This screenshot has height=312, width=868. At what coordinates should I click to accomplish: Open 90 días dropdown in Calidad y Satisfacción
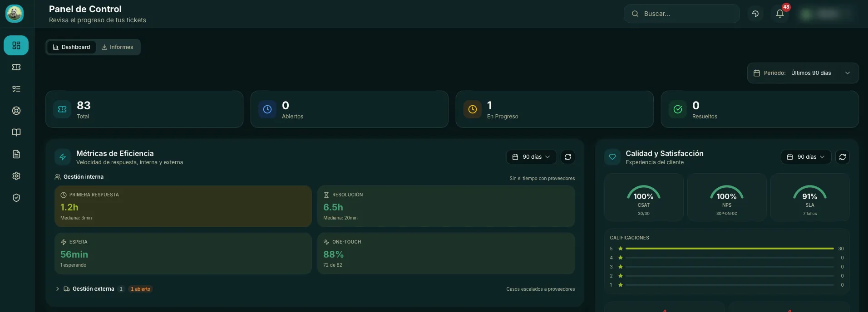(x=806, y=157)
